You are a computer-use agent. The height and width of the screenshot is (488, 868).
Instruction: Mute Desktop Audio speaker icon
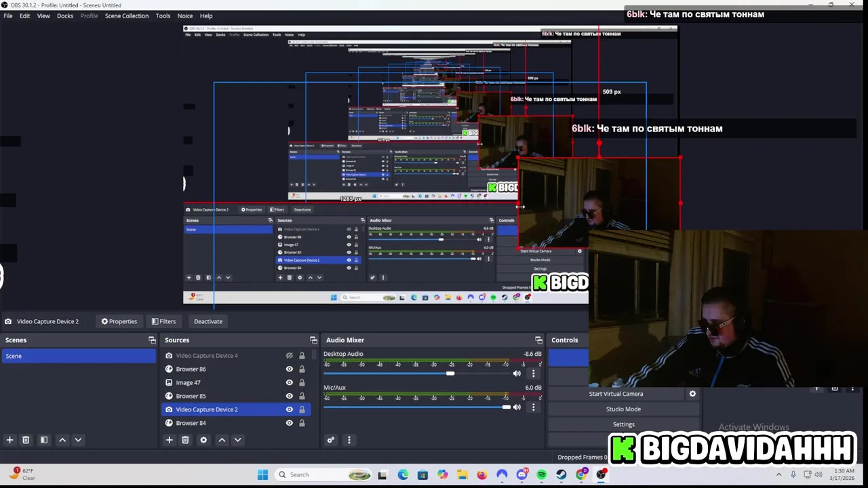pos(517,373)
